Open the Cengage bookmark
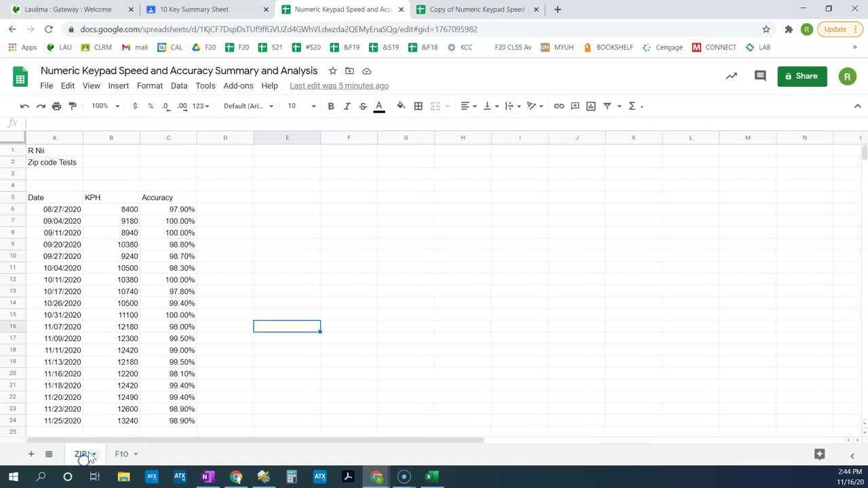The width and height of the screenshot is (868, 488). 663,47
